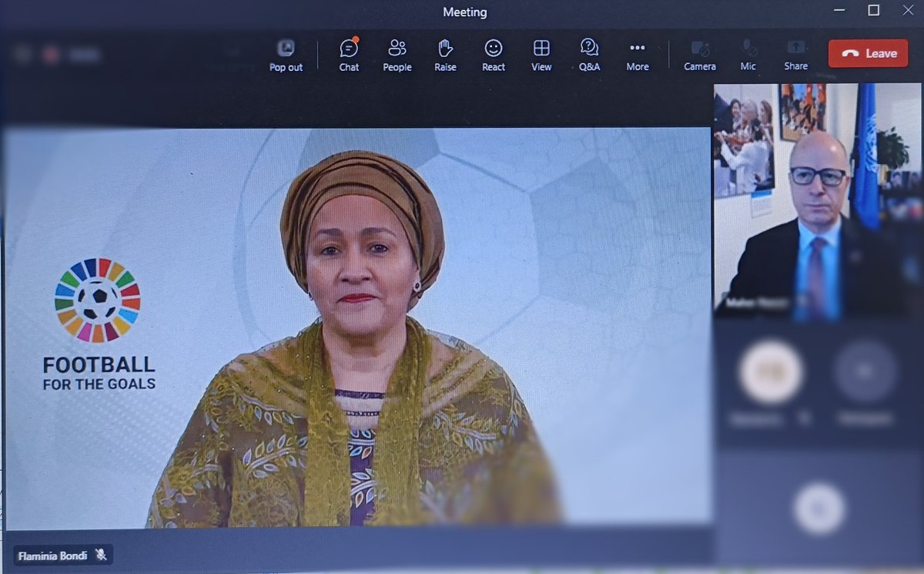The width and height of the screenshot is (924, 574).
Task: Show the People participants list
Action: coord(397,55)
